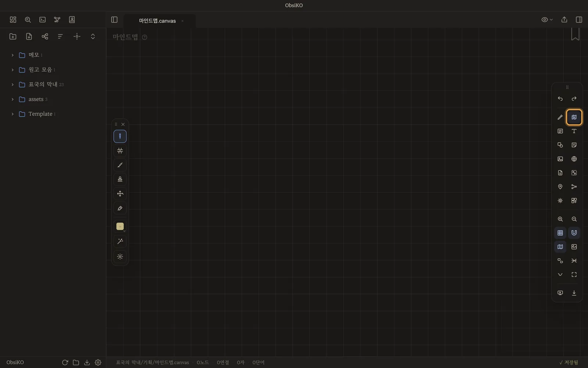Viewport: 588px width, 368px height.
Task: Add a text node with the T icon
Action: 574,131
